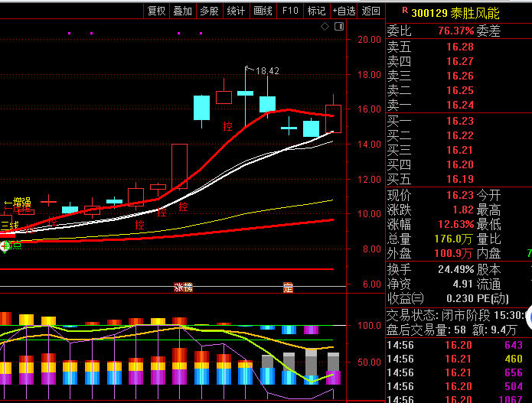The image size is (532, 403).
Task: Open F10 company information
Action: (x=290, y=11)
